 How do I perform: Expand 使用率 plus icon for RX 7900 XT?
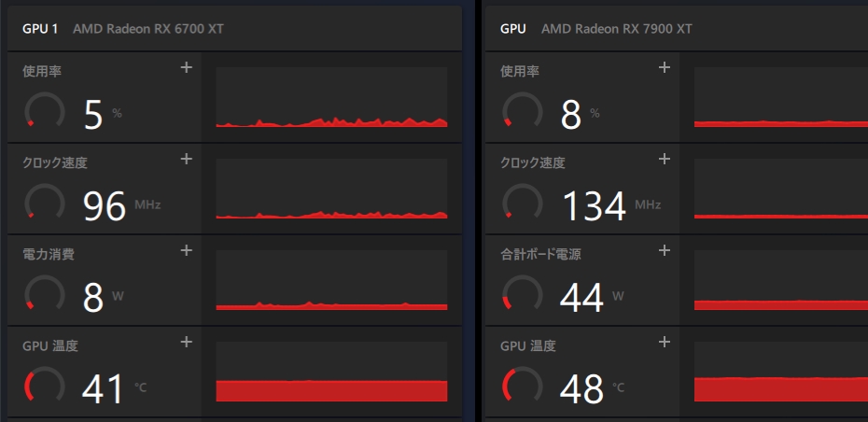click(x=664, y=67)
